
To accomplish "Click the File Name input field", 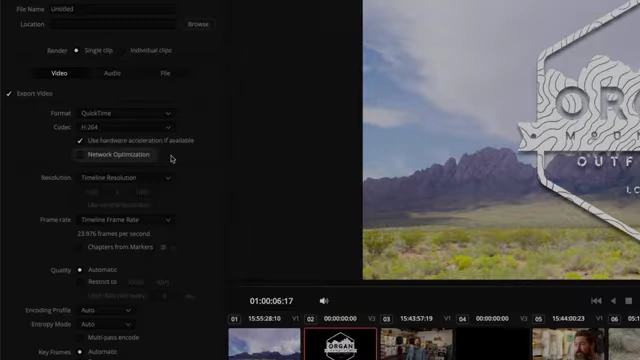I will (113, 9).
